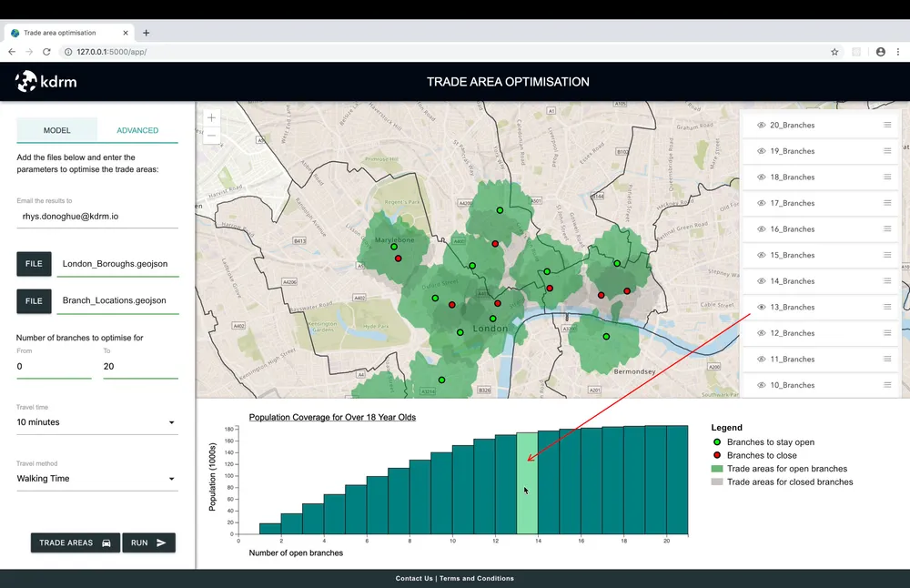Screen dimensions: 910x588
Task: Click the reorder handle beside 15_Branches
Action: [x=887, y=256]
